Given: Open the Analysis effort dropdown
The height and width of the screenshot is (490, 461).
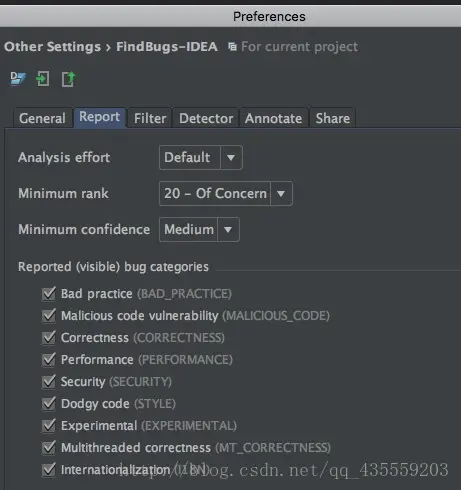Looking at the screenshot, I should 201,157.
